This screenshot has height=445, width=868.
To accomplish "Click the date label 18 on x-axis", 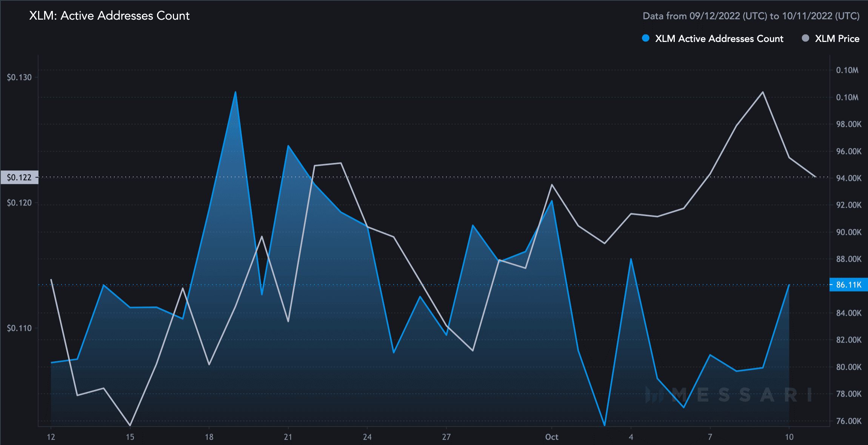I will [x=209, y=437].
